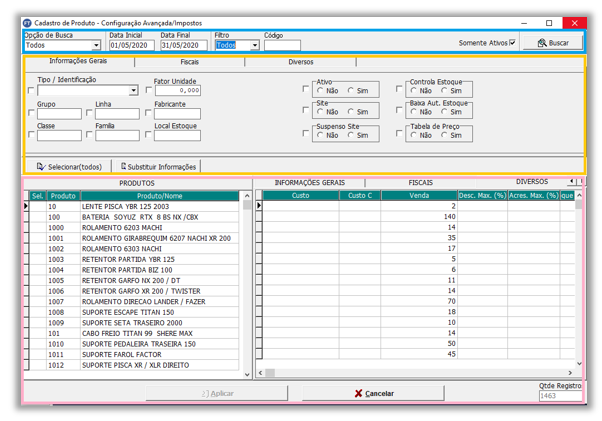
Task: Enable the Fator Unidade checkbox
Action: [x=149, y=90]
